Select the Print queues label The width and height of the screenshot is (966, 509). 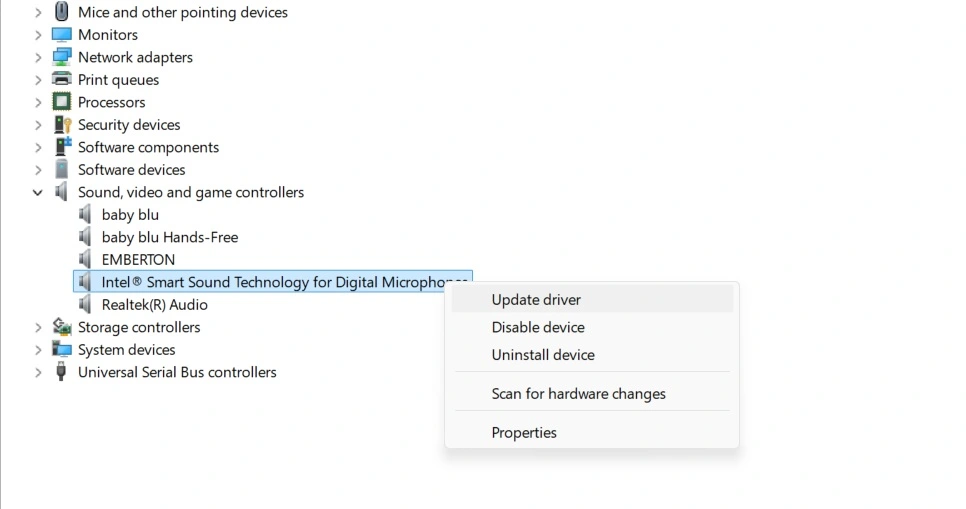point(118,79)
